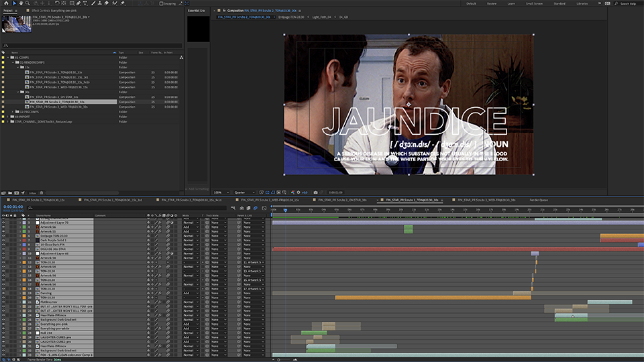Toggle adjustment layer switch for Adjustment Layer 60

click(172, 253)
